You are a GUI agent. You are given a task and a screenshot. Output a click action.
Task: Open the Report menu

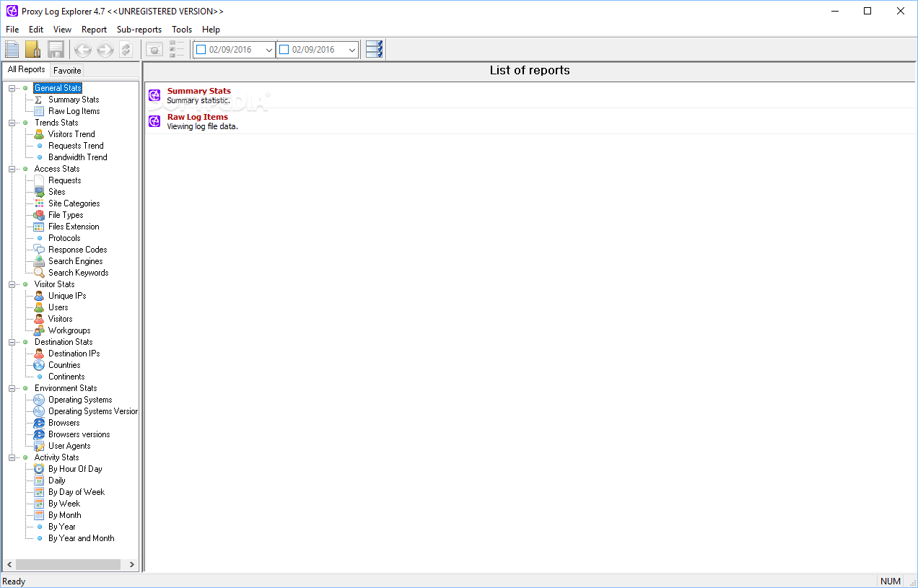click(x=94, y=30)
